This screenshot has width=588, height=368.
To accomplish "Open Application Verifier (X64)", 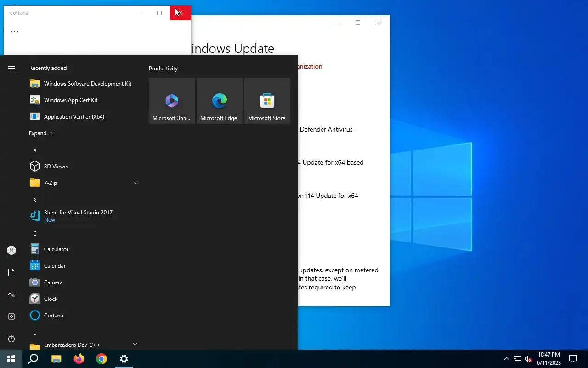I will (83, 117).
